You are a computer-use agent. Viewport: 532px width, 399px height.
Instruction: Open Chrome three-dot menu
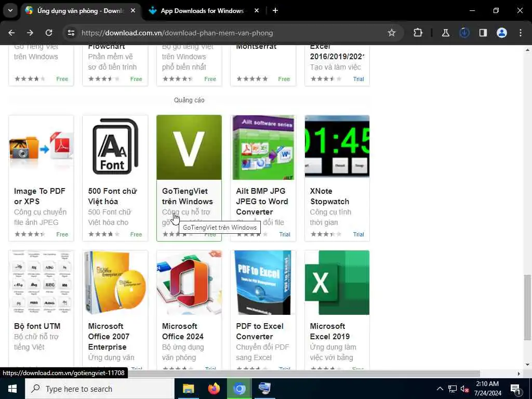(x=521, y=33)
